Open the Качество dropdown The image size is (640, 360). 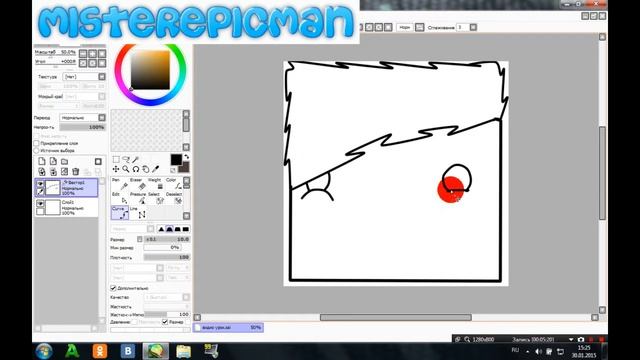coord(186,297)
